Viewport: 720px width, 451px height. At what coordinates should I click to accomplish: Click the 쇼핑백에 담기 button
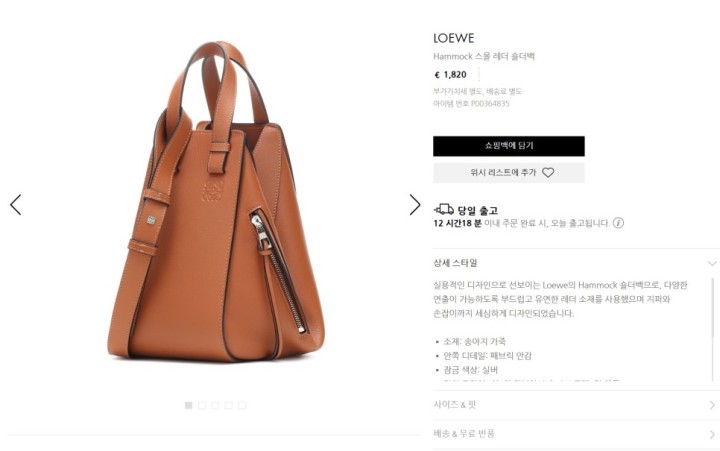[509, 146]
